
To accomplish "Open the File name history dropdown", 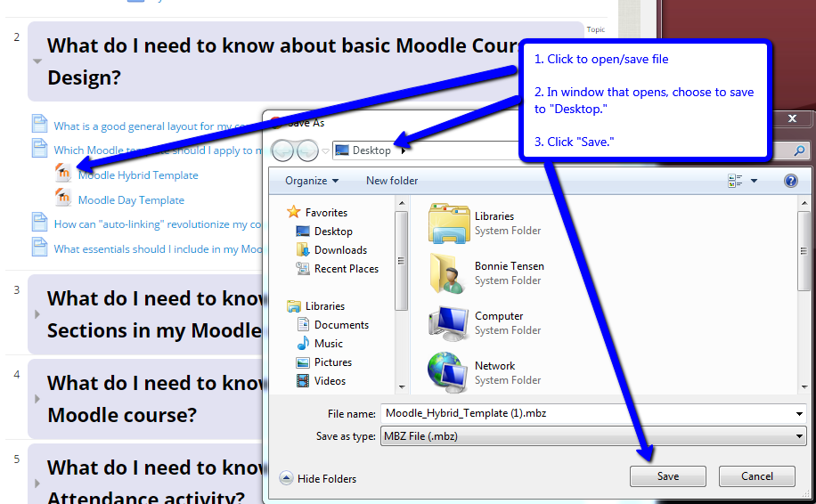I will coord(799,414).
